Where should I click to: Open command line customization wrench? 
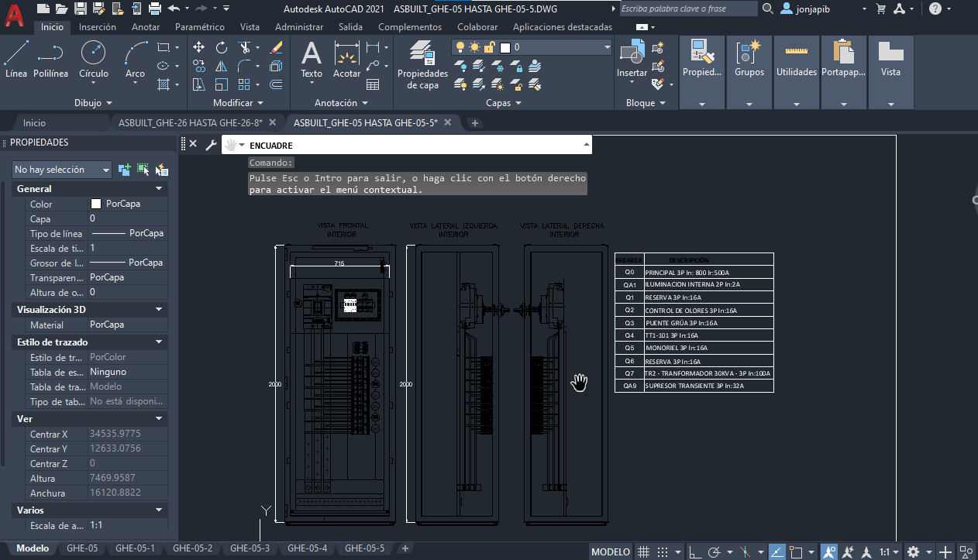pos(210,145)
